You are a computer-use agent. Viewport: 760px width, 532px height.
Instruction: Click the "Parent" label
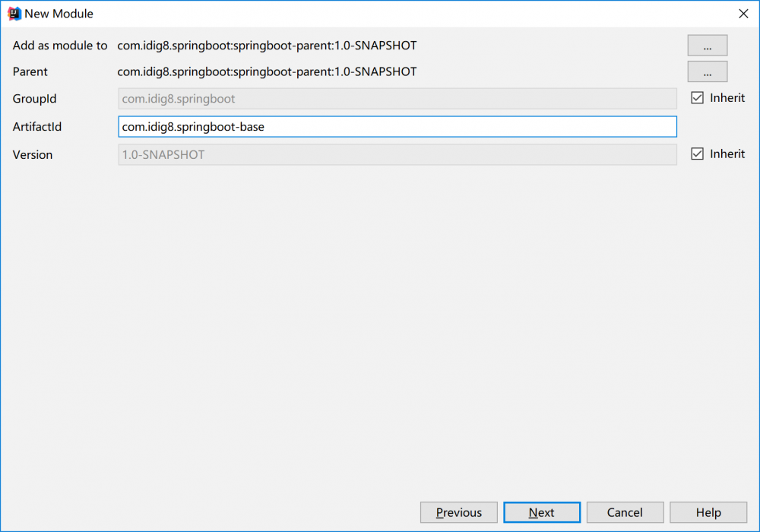point(30,71)
